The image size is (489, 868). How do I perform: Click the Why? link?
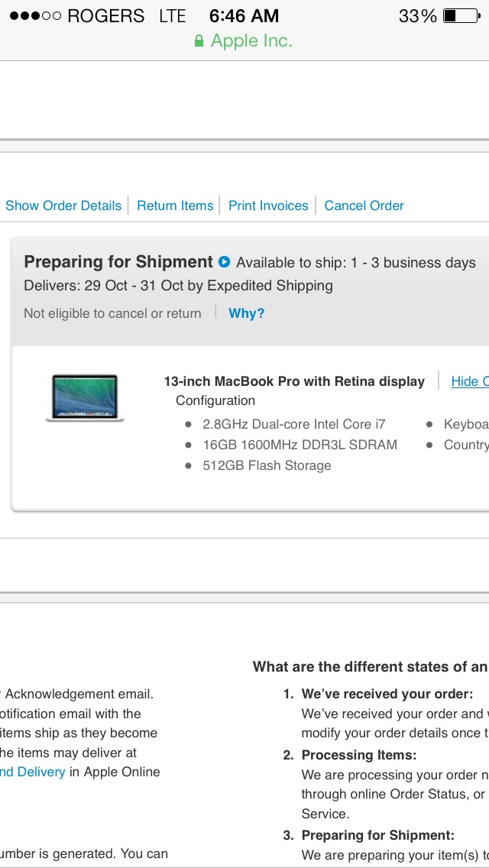[x=247, y=313]
